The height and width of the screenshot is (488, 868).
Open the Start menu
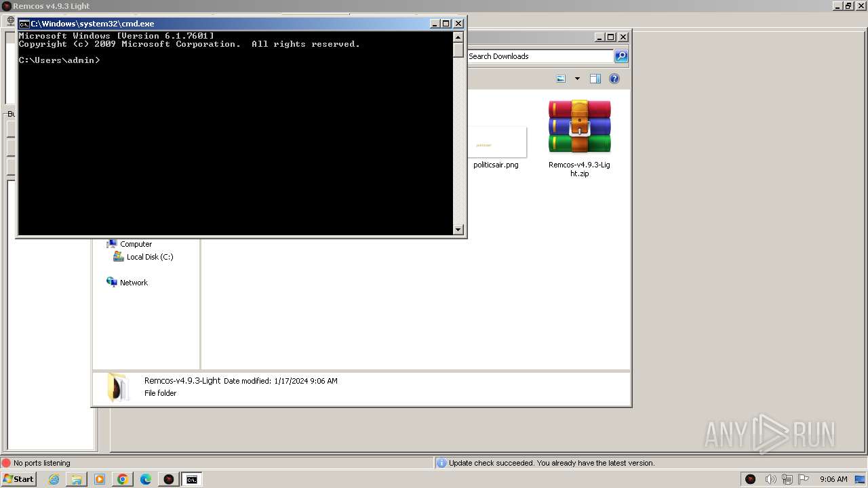point(18,479)
